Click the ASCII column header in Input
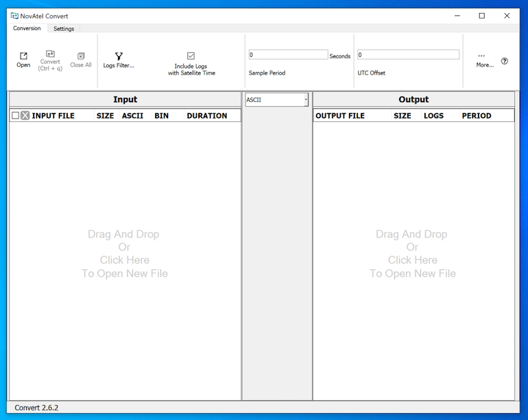The height and width of the screenshot is (420, 528). 132,115
